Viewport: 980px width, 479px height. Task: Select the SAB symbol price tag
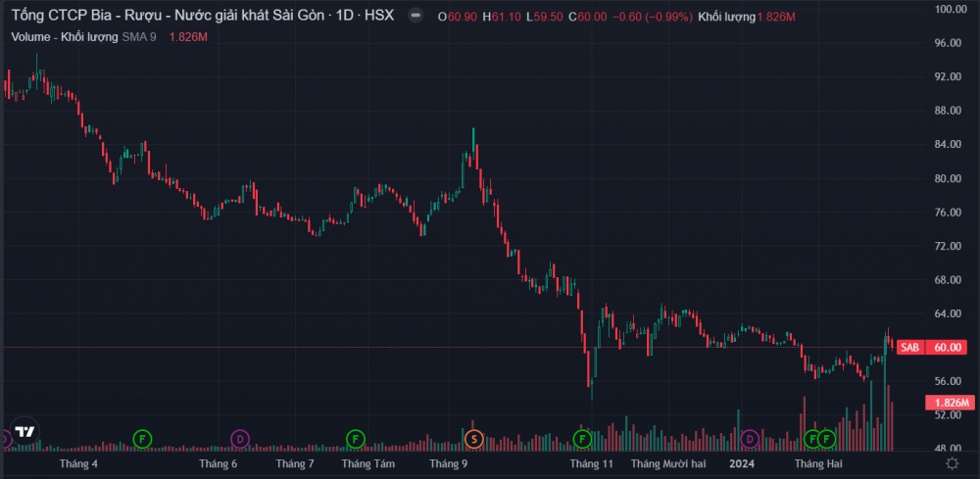point(909,348)
